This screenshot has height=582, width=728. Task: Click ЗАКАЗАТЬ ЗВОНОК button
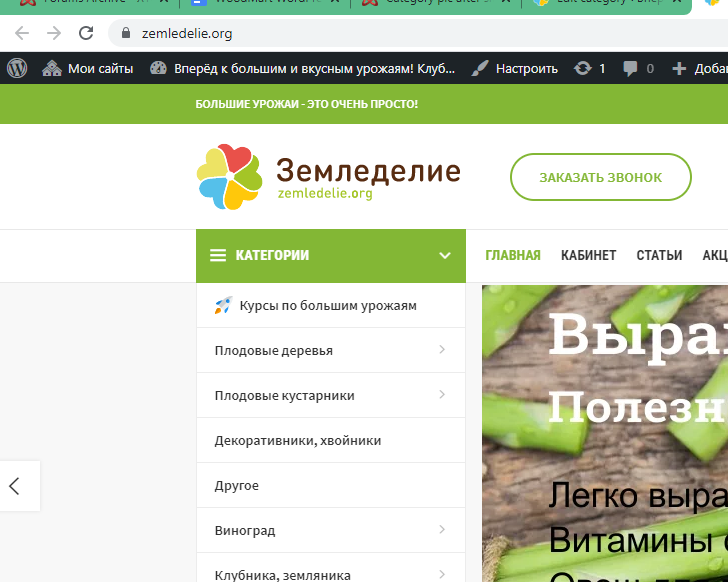click(600, 177)
